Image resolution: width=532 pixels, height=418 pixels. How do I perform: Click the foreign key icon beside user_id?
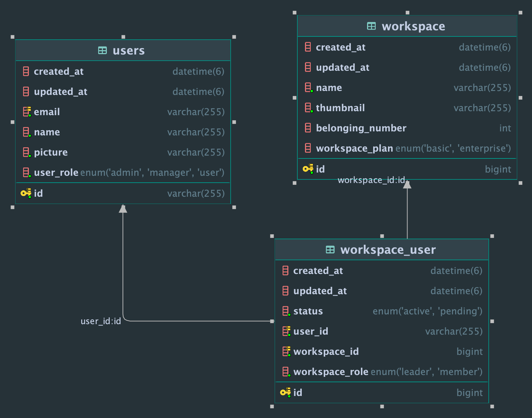click(286, 331)
